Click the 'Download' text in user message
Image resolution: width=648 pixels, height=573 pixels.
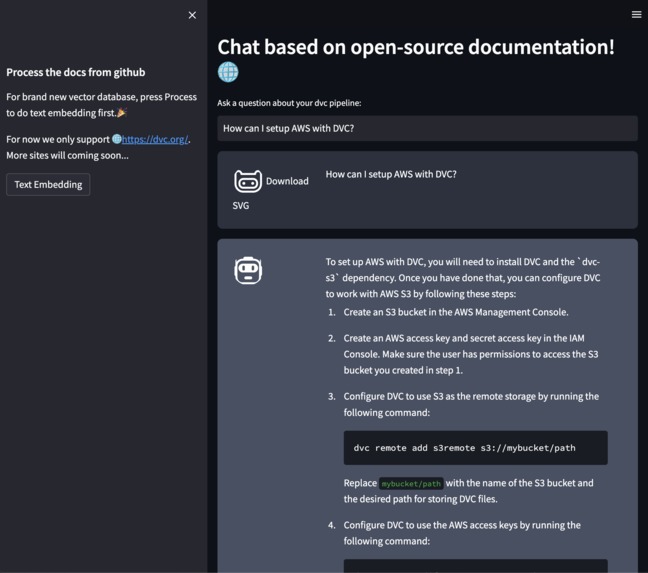click(x=287, y=181)
